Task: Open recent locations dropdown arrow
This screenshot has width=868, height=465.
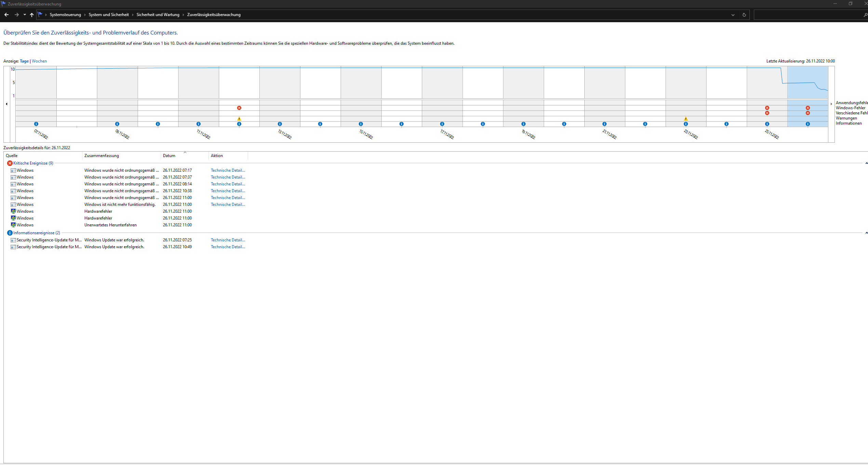Action: [x=25, y=15]
